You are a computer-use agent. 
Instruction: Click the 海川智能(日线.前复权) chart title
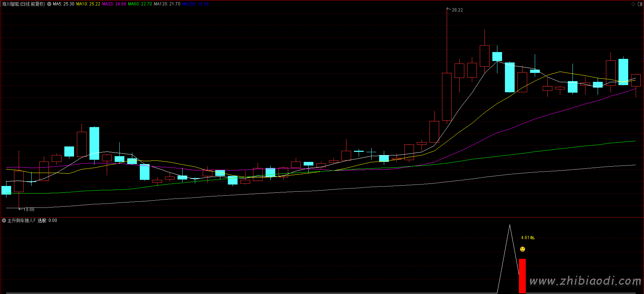[24, 4]
